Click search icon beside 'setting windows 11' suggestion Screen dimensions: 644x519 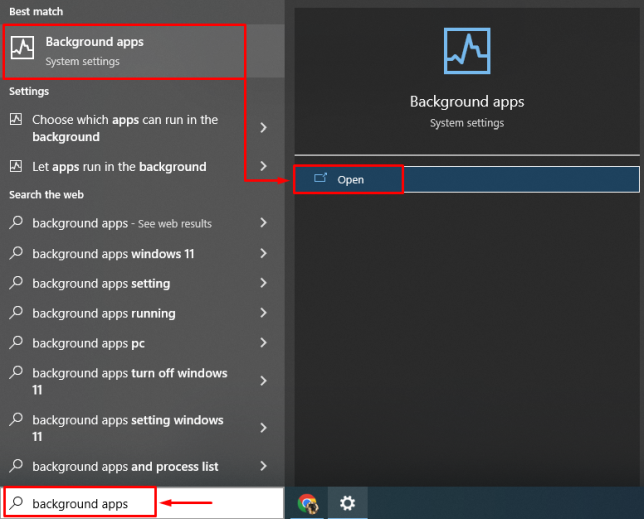(x=16, y=419)
